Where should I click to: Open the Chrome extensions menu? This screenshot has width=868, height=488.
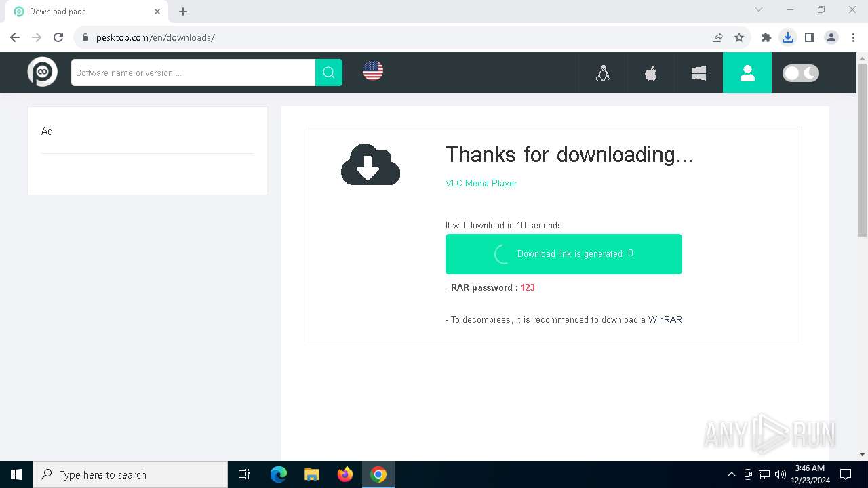(766, 37)
